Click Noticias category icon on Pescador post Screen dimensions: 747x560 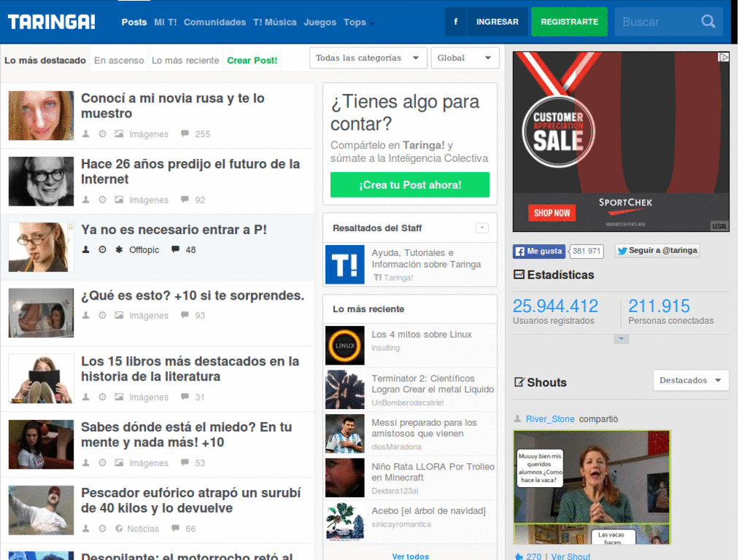pos(119,529)
